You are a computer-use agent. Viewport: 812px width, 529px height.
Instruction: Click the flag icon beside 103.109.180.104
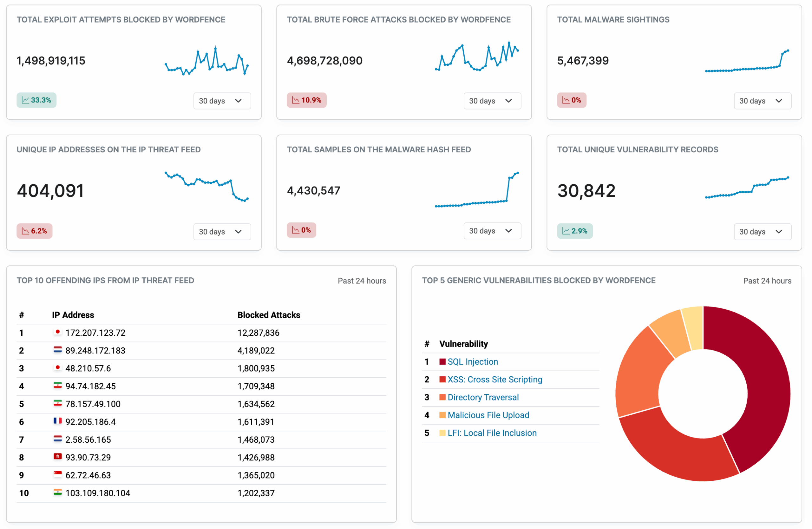pos(58,492)
